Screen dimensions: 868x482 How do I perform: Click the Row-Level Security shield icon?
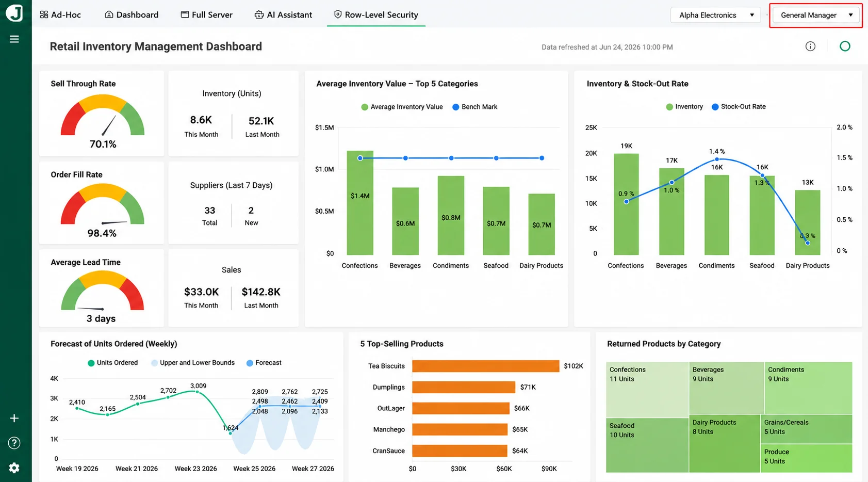click(x=338, y=14)
